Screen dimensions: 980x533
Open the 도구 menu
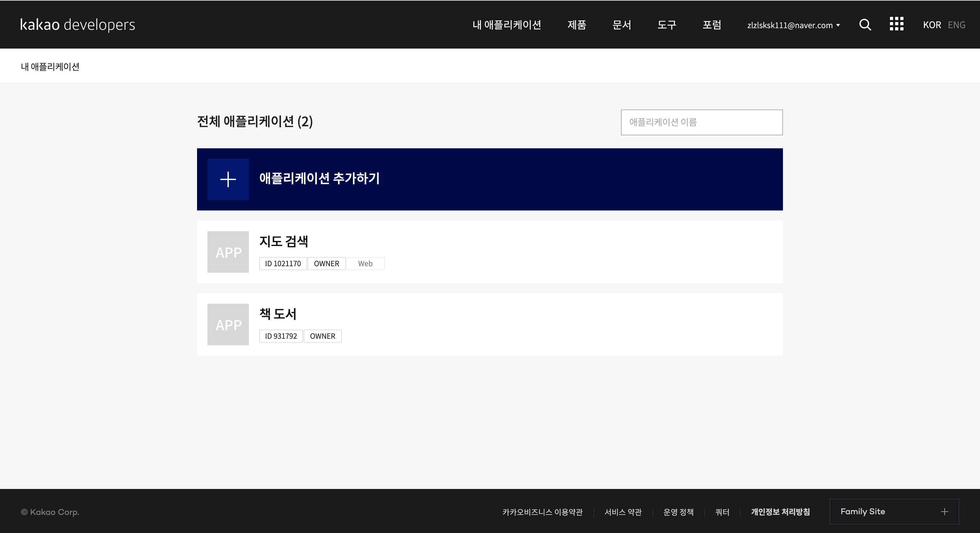667,25
